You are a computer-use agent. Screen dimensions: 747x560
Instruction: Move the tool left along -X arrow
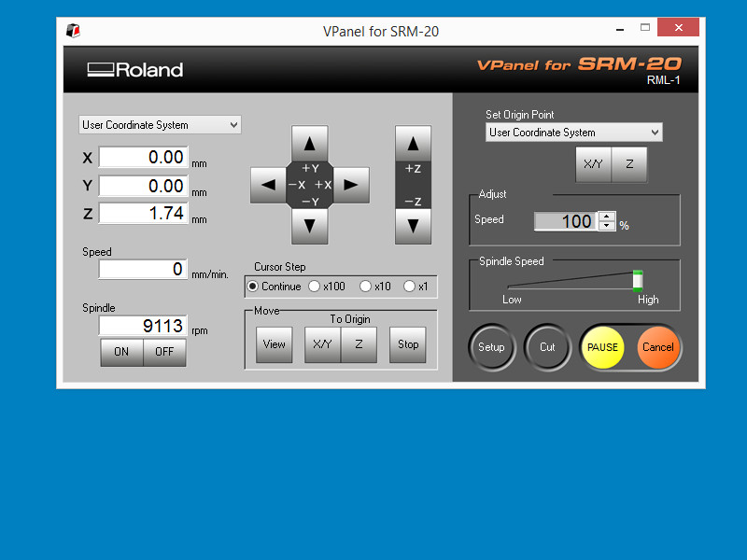pyautogui.click(x=268, y=185)
